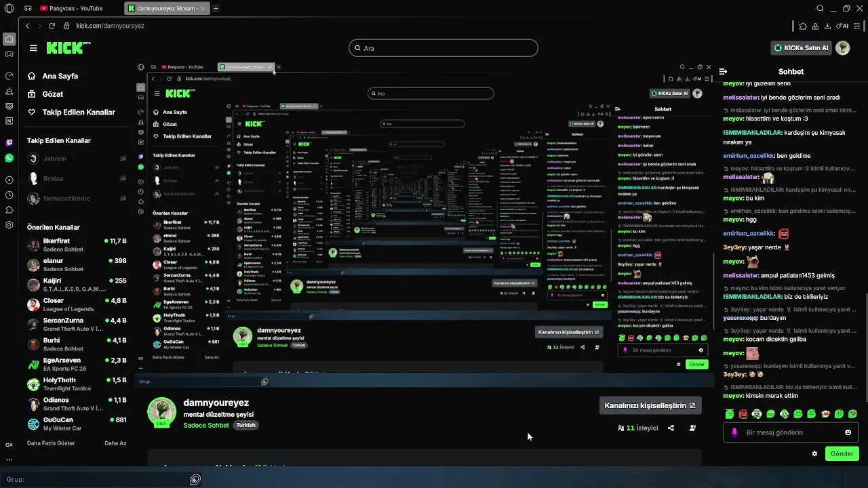Open recommended channel elanur
Image resolution: width=868 pixels, height=488 pixels.
[x=76, y=265]
